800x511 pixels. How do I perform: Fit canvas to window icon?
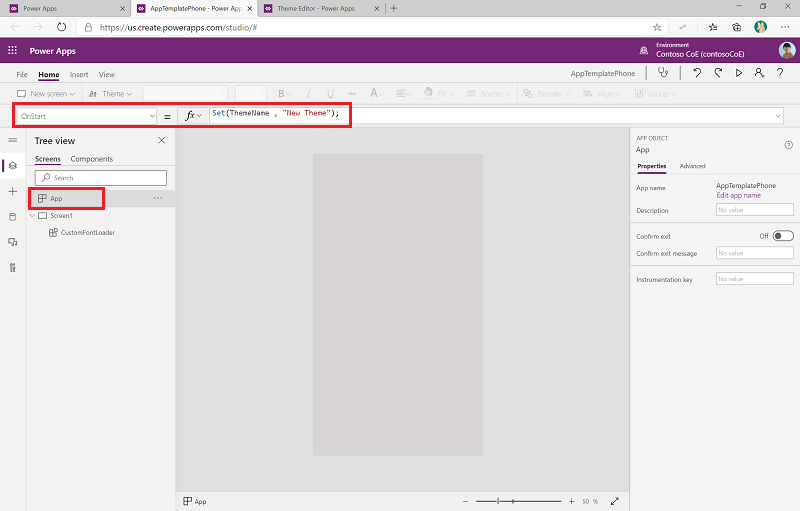615,501
